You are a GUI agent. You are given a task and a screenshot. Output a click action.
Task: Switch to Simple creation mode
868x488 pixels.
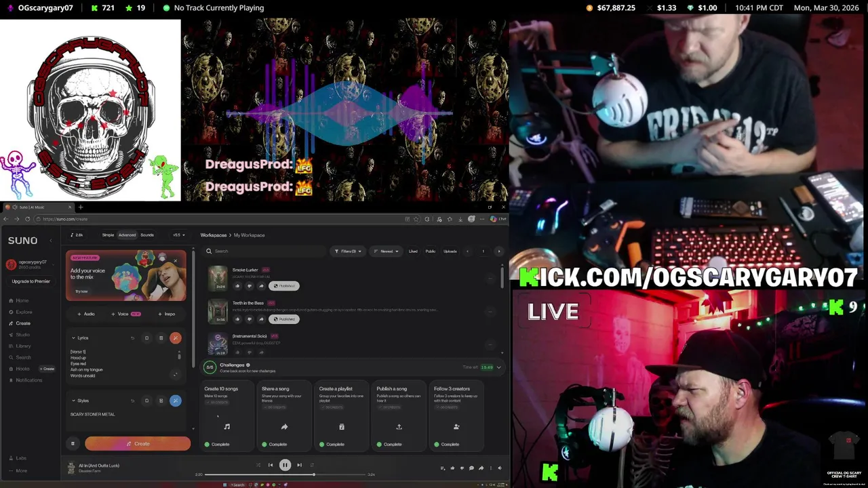point(108,235)
